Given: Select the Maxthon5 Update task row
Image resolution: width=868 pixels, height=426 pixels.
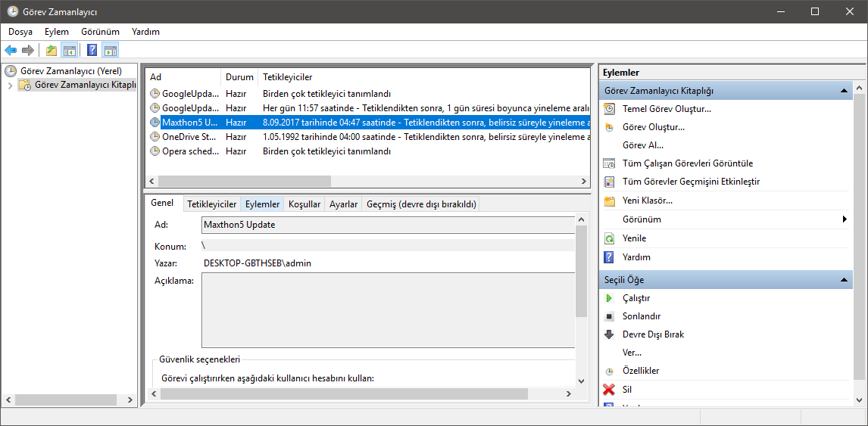Looking at the screenshot, I should pos(368,123).
